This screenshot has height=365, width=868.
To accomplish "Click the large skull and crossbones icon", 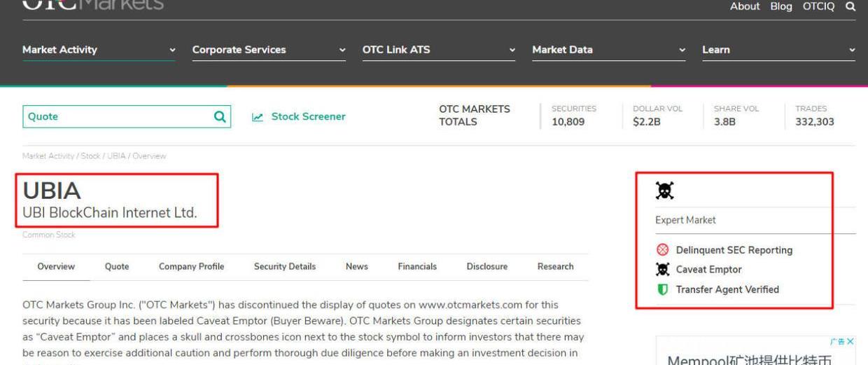I will point(664,190).
